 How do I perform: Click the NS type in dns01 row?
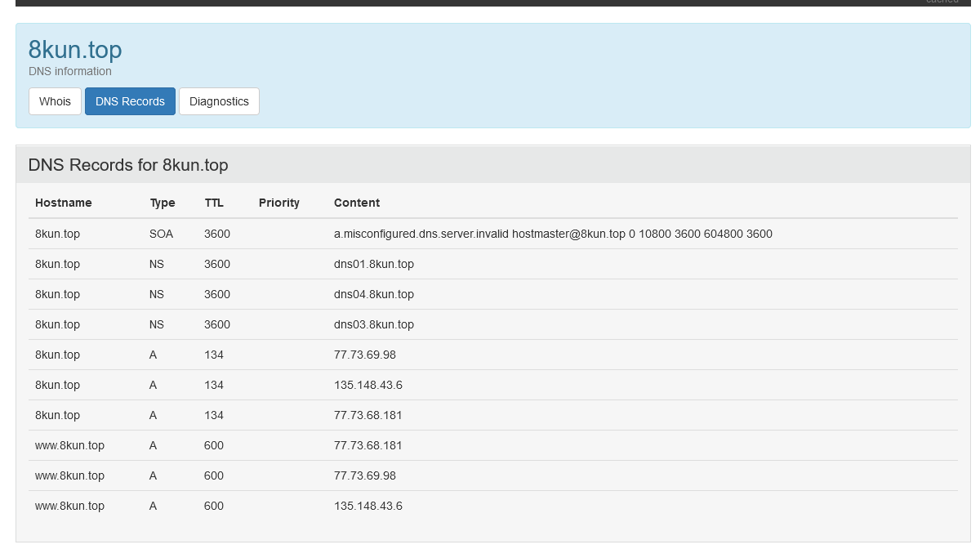(x=157, y=264)
